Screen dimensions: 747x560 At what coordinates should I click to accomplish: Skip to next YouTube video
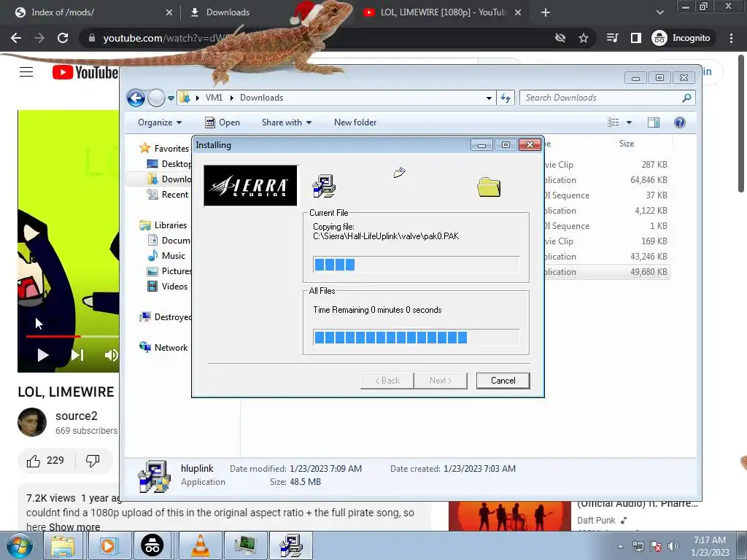tap(77, 355)
